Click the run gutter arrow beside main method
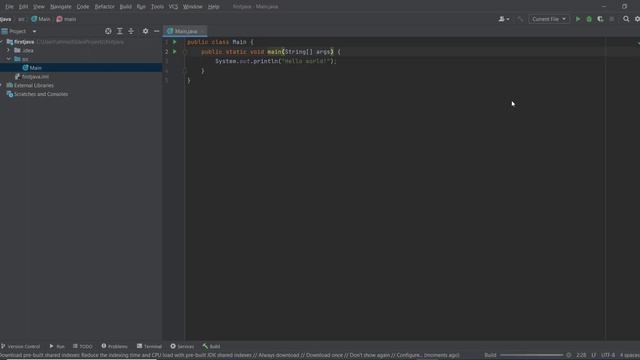The height and width of the screenshot is (360, 640). 175,52
